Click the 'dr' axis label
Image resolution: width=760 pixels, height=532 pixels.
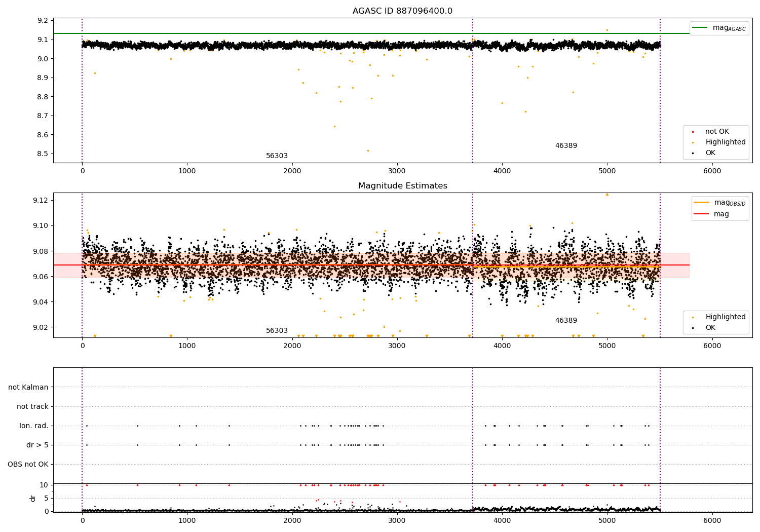(33, 498)
